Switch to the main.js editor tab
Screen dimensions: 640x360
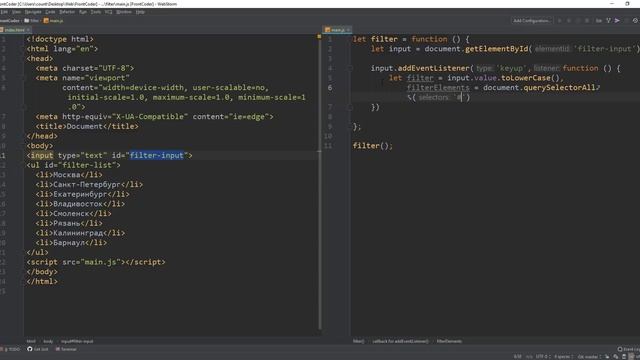tap(337, 30)
